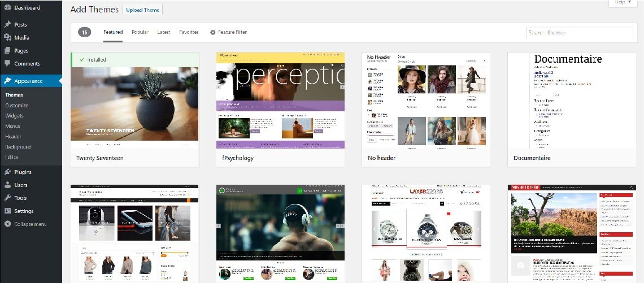This screenshot has width=644, height=283.
Task: Click the fPsychology theme name label
Action: (238, 158)
